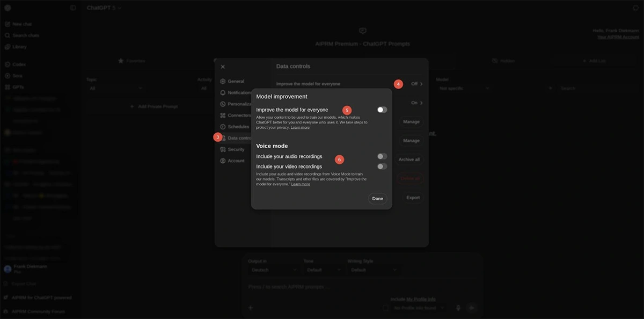Select the Account settings tab
This screenshot has width=644, height=319.
click(232, 161)
